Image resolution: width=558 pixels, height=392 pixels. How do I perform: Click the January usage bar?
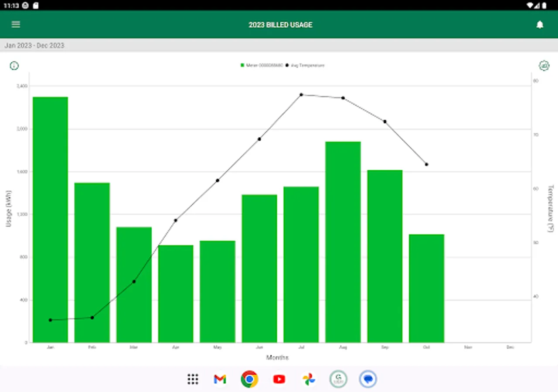50,218
